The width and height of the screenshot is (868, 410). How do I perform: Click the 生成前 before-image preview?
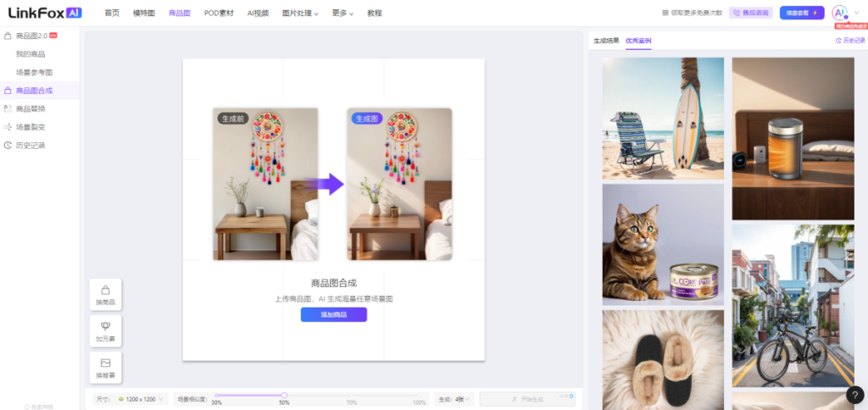tap(265, 184)
